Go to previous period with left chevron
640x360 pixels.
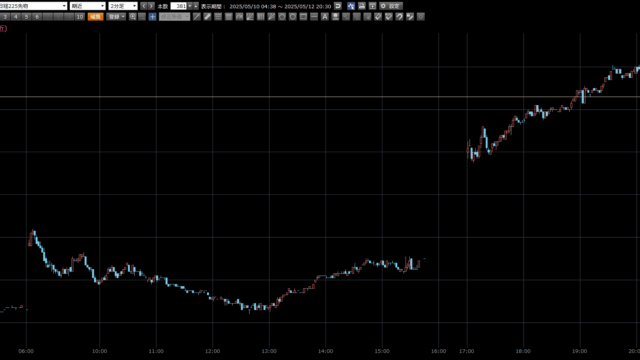[x=144, y=6]
